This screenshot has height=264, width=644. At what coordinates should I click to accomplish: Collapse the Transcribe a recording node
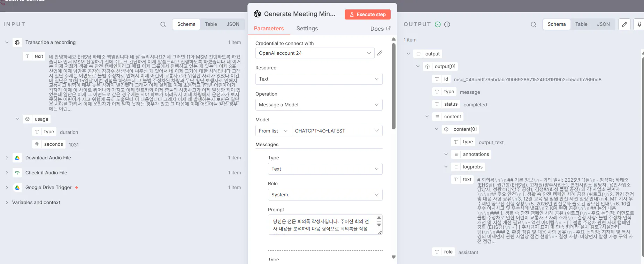pos(7,43)
